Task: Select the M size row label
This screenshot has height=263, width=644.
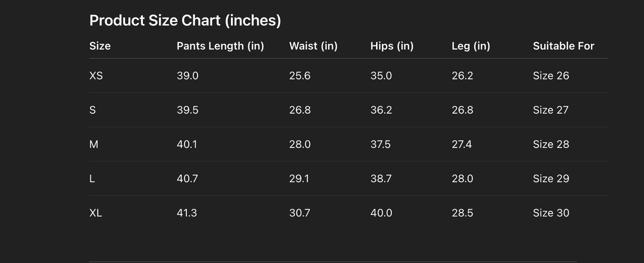Action: pyautogui.click(x=94, y=144)
